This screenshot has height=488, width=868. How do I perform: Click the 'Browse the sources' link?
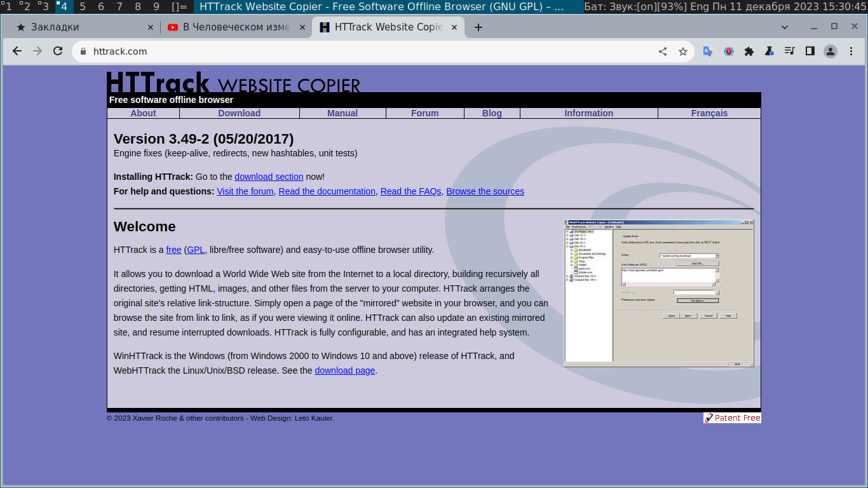[485, 191]
